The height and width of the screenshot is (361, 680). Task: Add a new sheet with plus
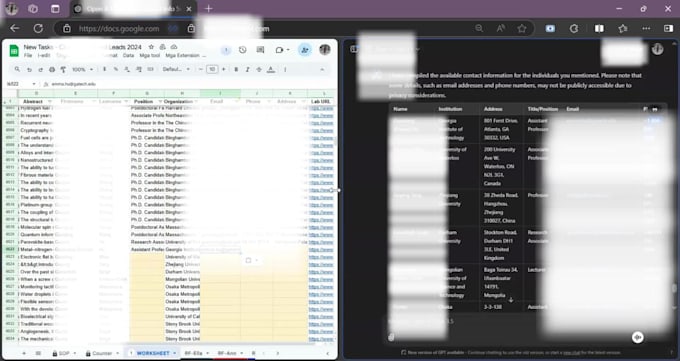(24, 353)
